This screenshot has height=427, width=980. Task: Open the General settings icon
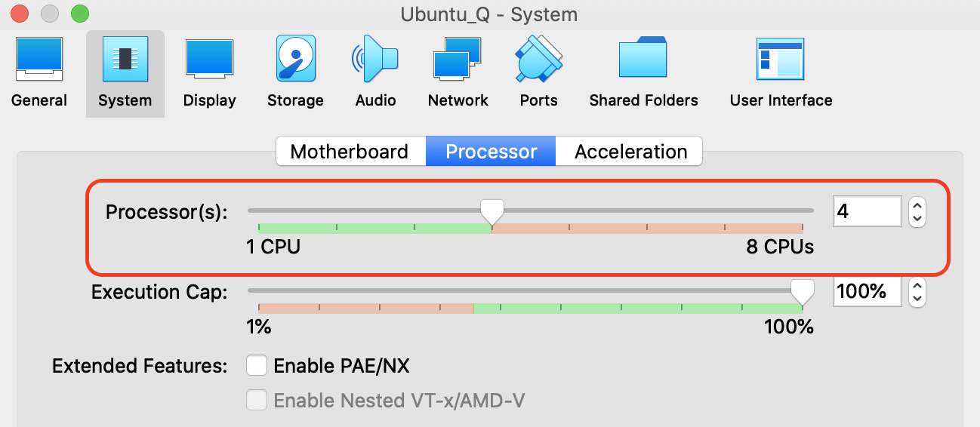click(x=39, y=60)
